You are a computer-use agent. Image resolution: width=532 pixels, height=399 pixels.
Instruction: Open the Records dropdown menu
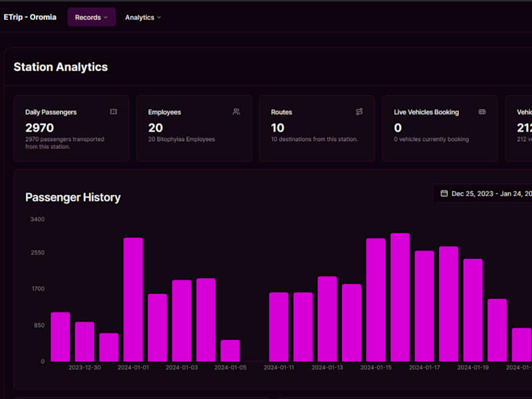pyautogui.click(x=92, y=17)
